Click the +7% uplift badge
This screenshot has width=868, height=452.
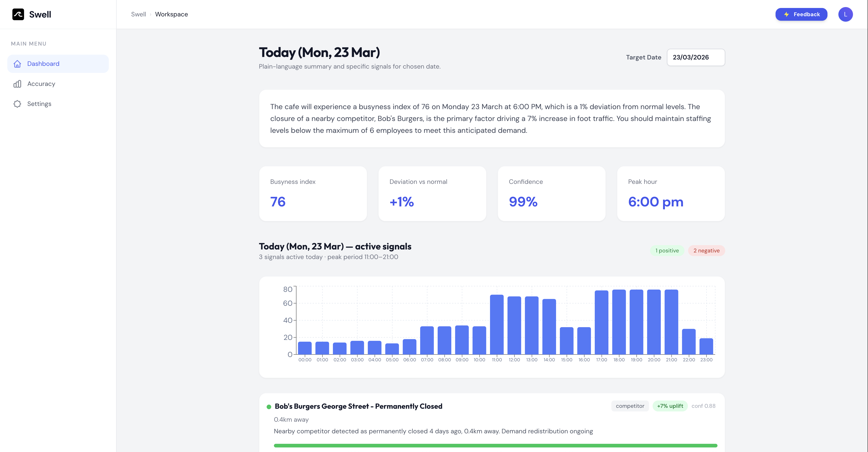click(670, 406)
